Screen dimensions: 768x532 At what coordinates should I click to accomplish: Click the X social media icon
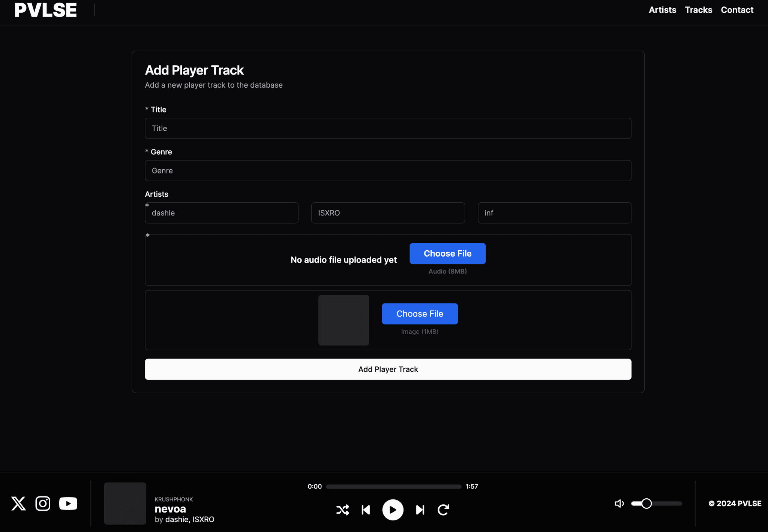(x=18, y=504)
